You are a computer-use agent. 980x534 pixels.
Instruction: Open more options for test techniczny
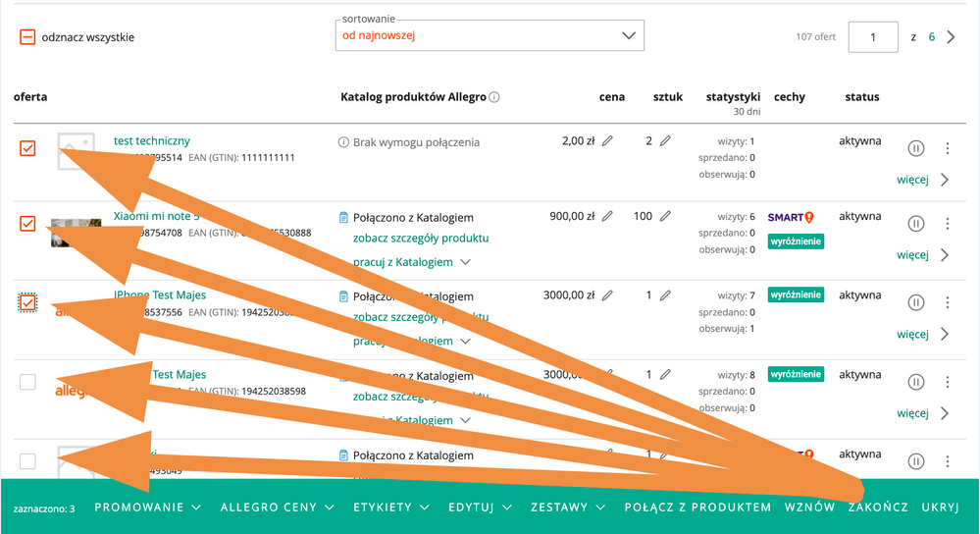948,148
